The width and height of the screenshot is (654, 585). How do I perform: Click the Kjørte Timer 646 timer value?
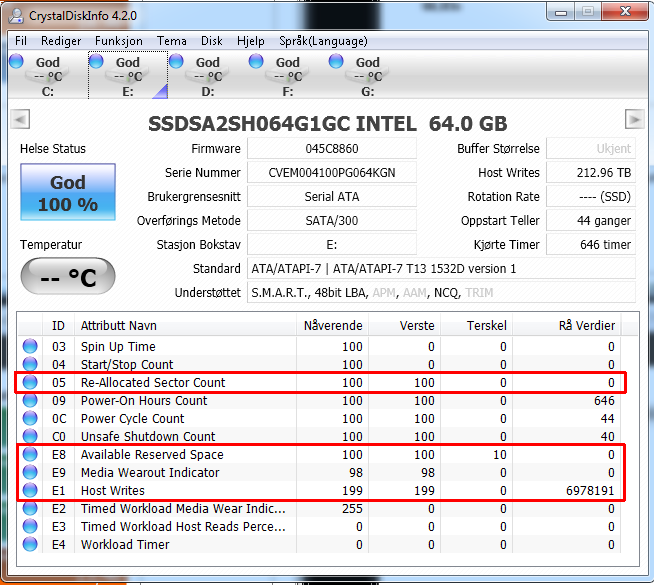(x=591, y=244)
